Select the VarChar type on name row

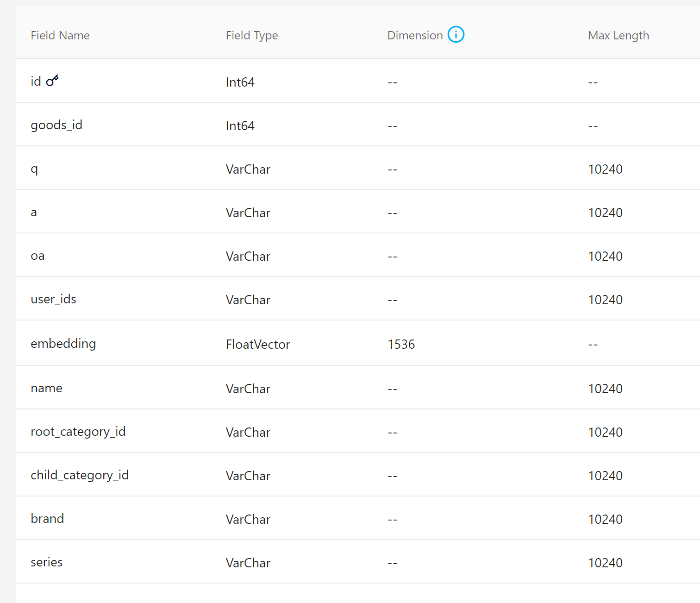(248, 389)
